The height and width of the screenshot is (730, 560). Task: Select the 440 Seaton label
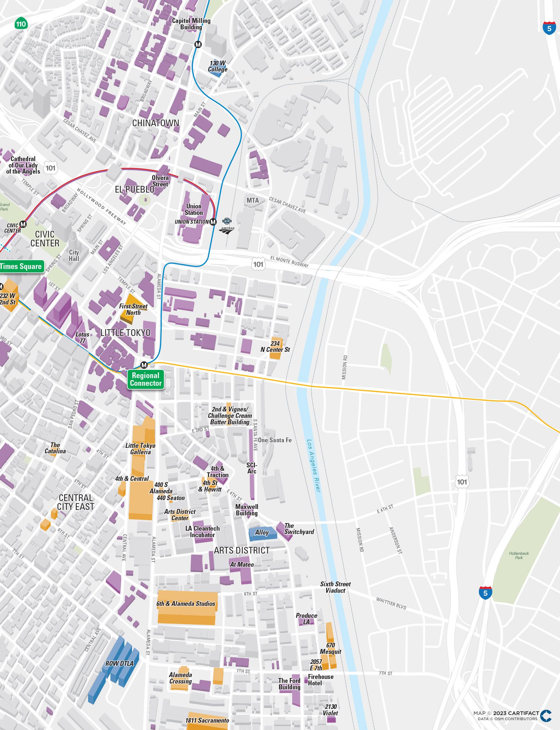click(x=171, y=498)
